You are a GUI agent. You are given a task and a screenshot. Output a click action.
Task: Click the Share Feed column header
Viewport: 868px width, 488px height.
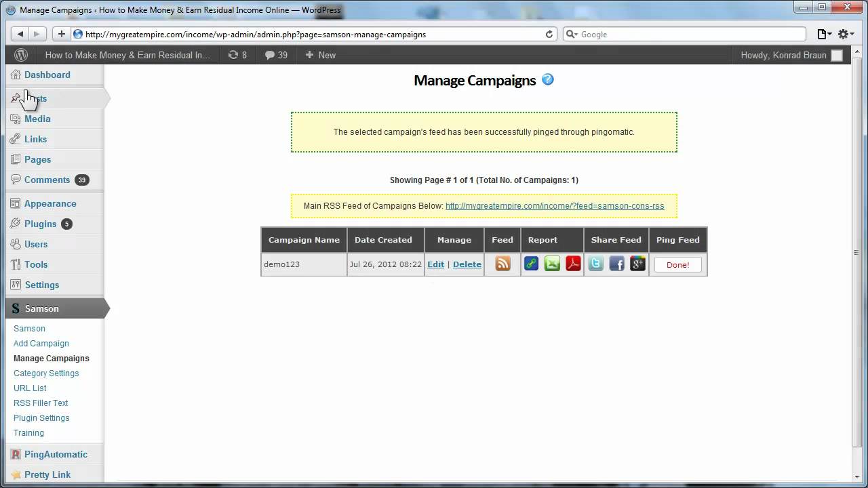click(616, 240)
